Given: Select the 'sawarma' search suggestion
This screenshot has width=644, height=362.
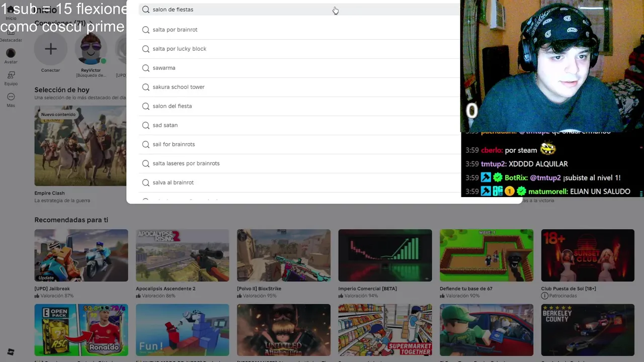Looking at the screenshot, I should (x=299, y=68).
